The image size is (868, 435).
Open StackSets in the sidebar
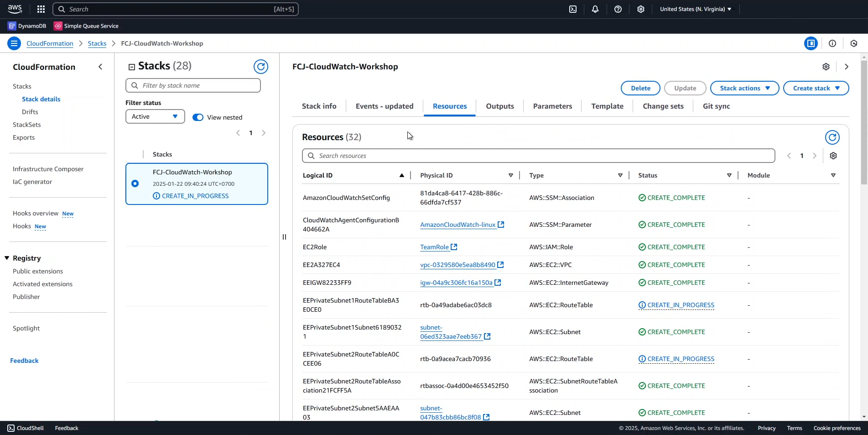coord(27,125)
